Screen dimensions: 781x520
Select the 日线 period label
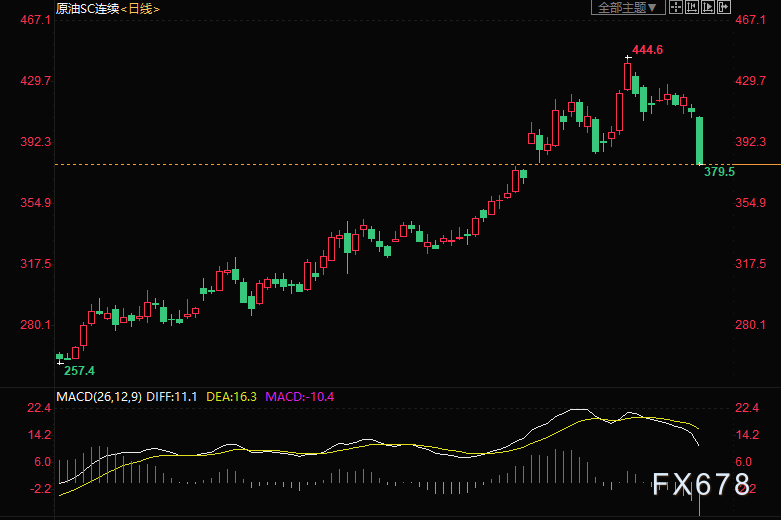coord(140,8)
